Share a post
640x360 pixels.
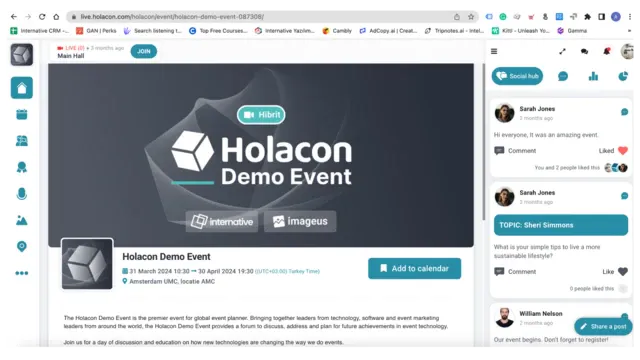[603, 327]
